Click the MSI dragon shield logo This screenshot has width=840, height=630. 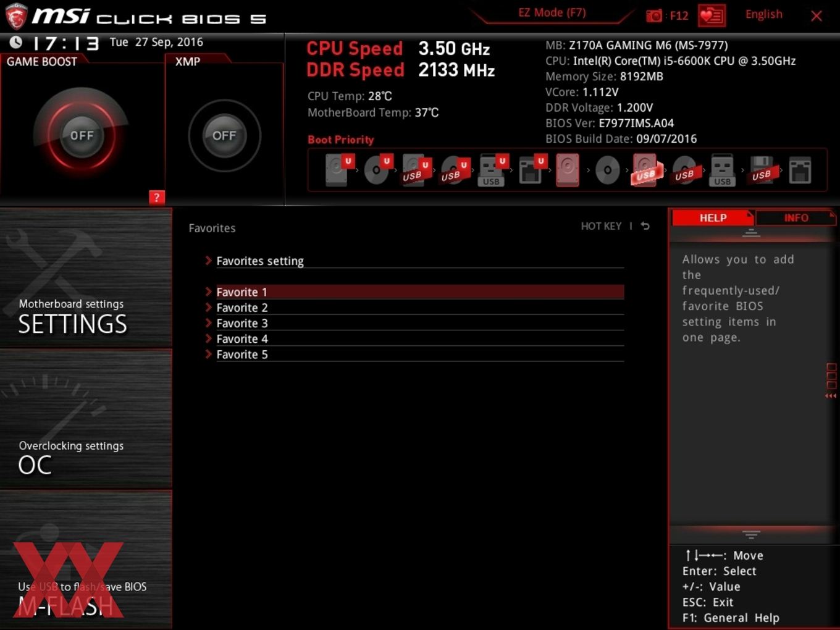pyautogui.click(x=16, y=16)
